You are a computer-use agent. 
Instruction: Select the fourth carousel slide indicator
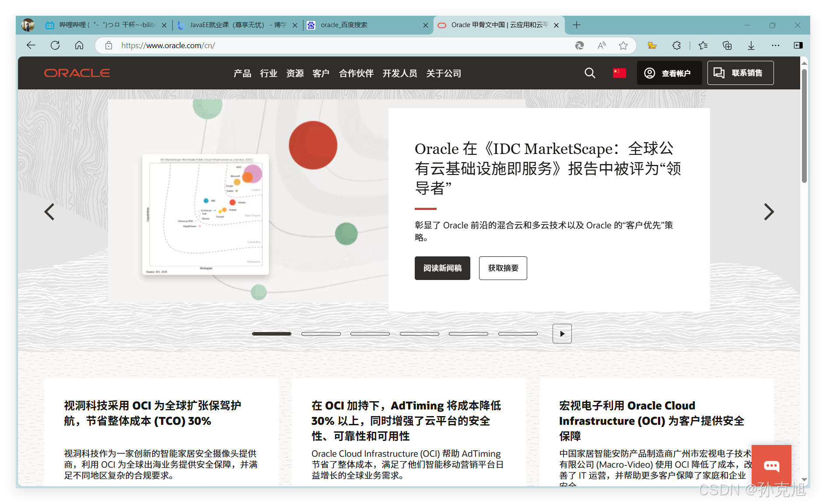420,334
